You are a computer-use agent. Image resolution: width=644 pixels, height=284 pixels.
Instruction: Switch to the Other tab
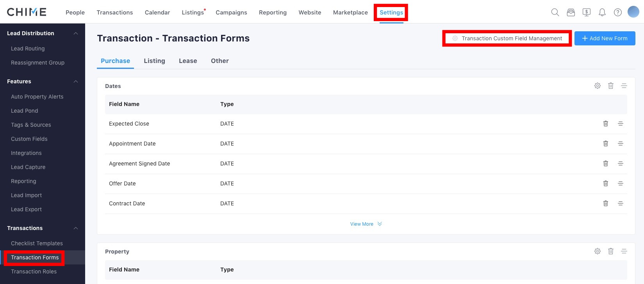click(220, 61)
